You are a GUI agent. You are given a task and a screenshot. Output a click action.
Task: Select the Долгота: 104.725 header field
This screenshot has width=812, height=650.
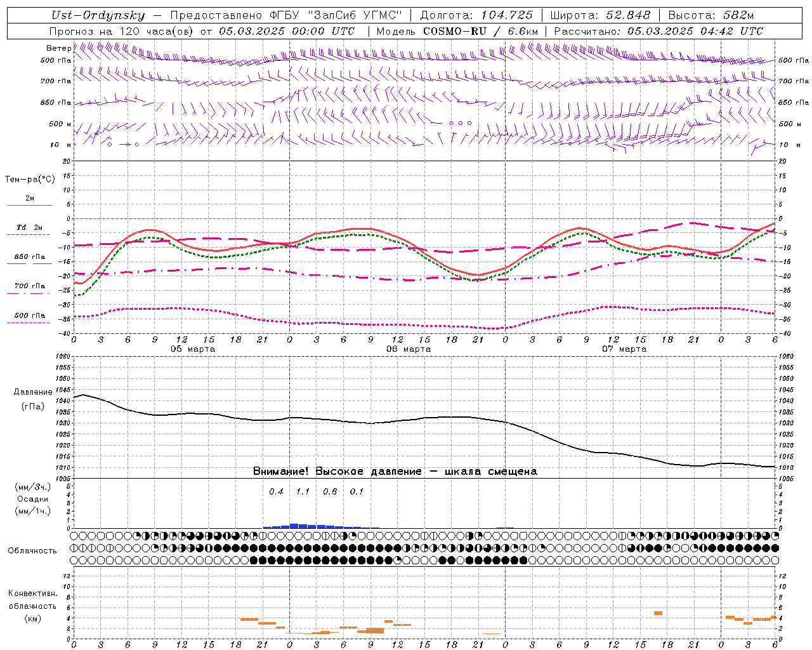click(476, 15)
